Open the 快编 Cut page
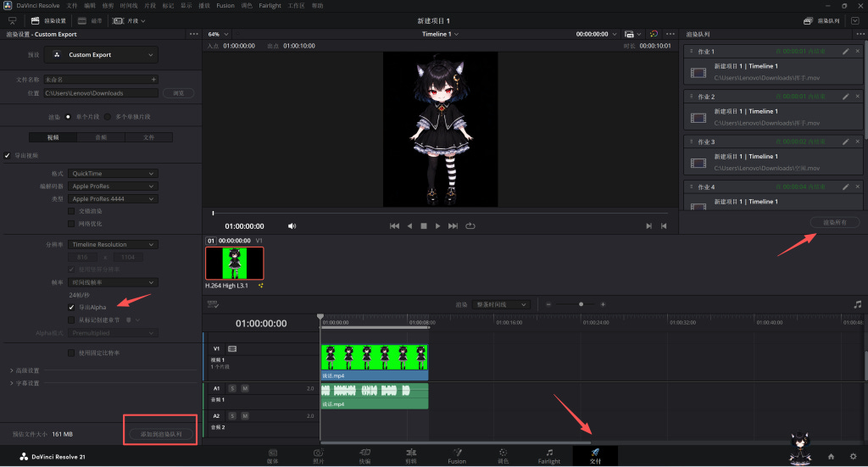Viewport: 868px width, 467px height. point(364,457)
